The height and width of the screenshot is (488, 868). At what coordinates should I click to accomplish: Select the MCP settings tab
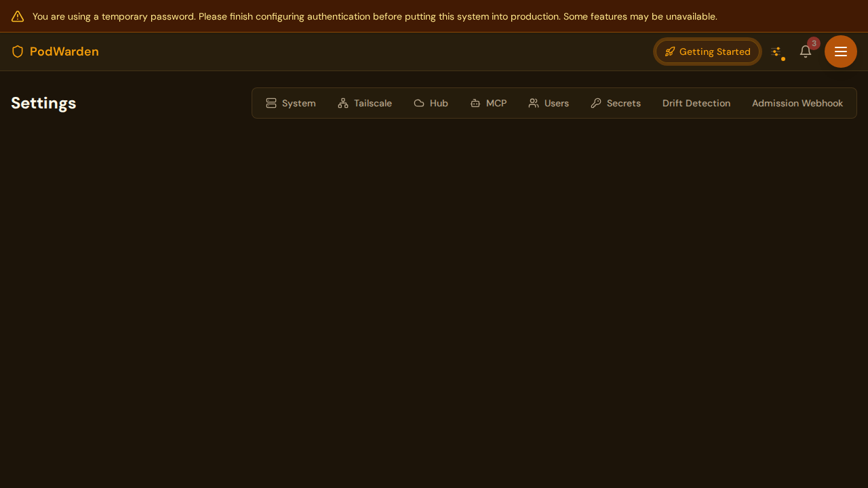488,103
